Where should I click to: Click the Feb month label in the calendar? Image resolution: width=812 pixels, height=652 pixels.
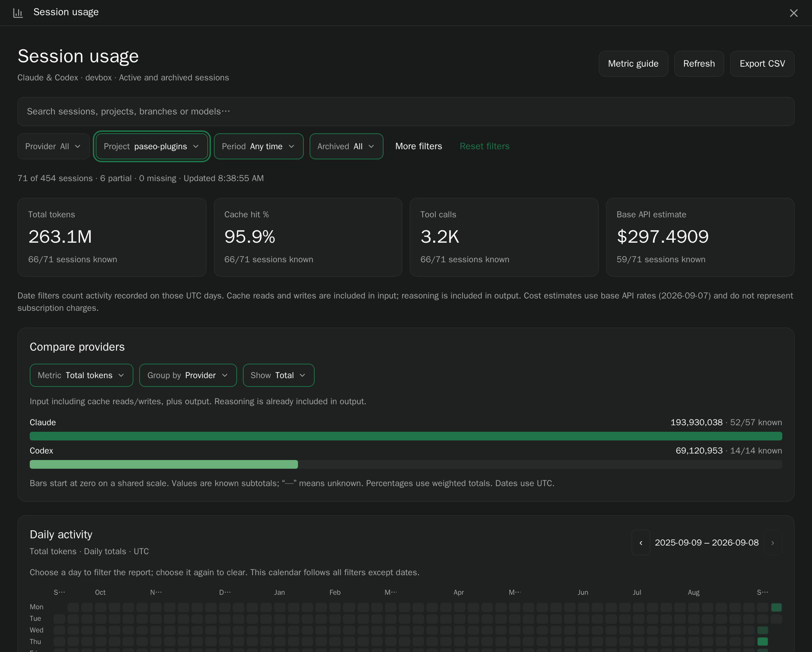335,593
